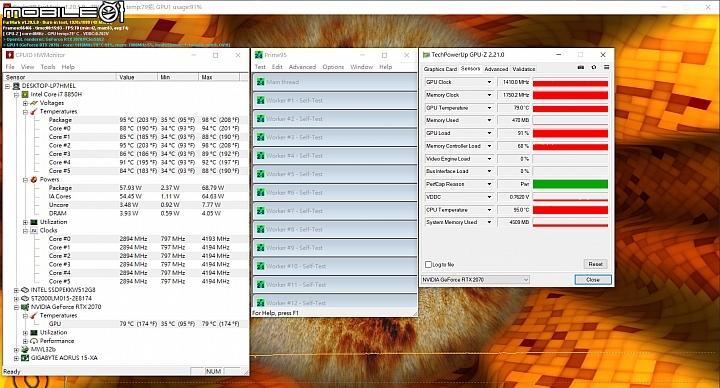This screenshot has width=720, height=388.
Task: Open GPU-Z hamburger menu icon
Action: [607, 67]
